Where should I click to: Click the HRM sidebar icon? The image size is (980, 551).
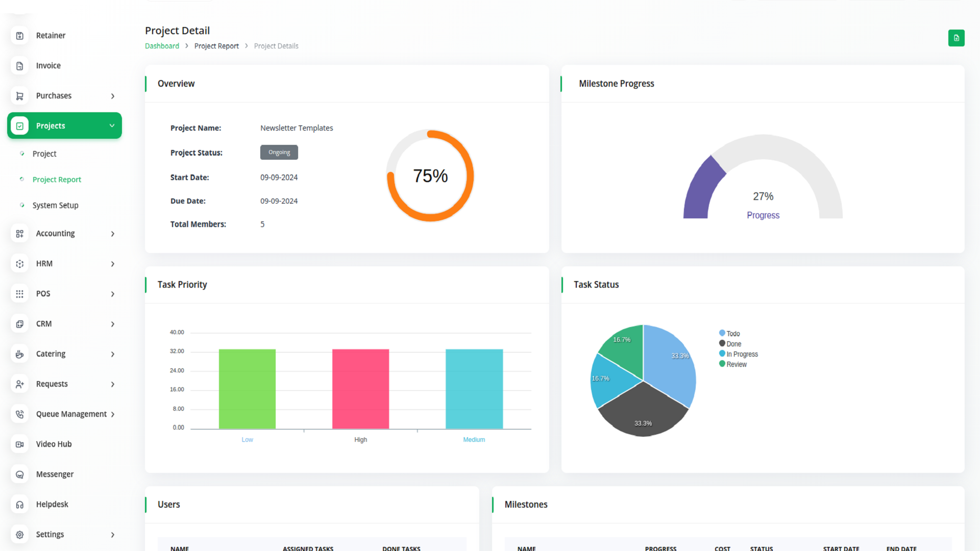click(x=19, y=264)
